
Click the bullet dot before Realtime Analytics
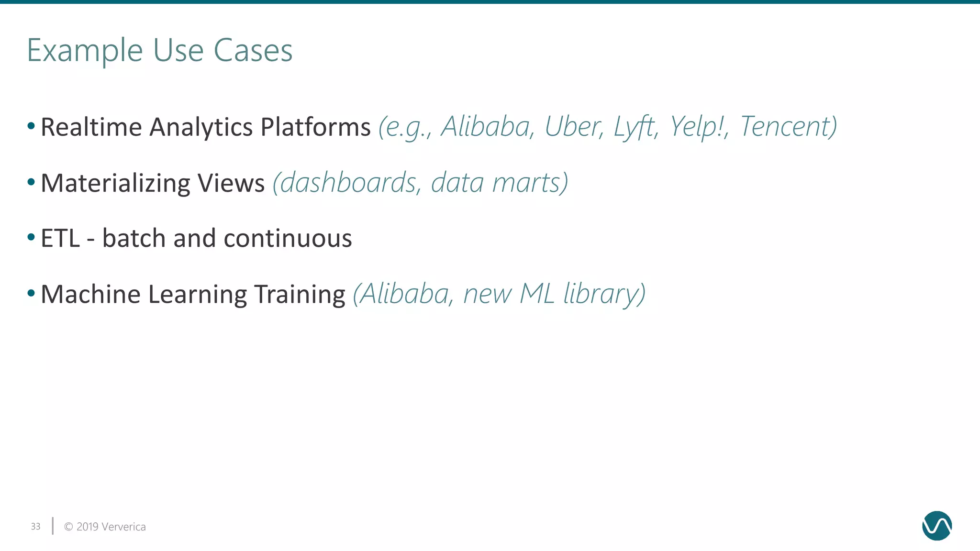[x=31, y=126]
